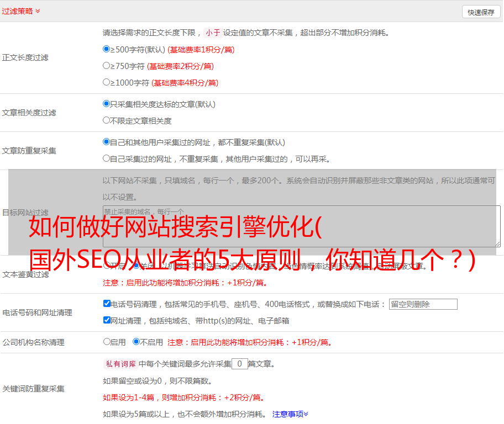
Task: Expand the 注意事项 link
Action: tap(290, 414)
